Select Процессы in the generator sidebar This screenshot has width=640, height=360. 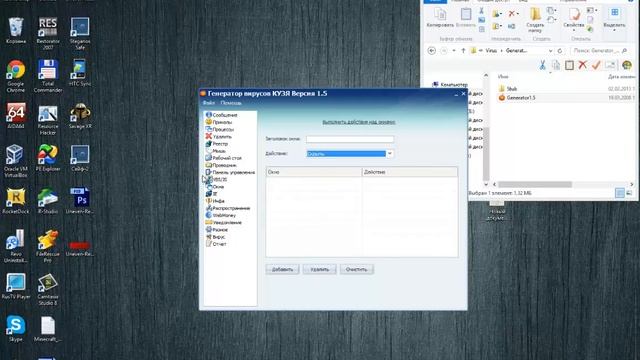pos(220,129)
